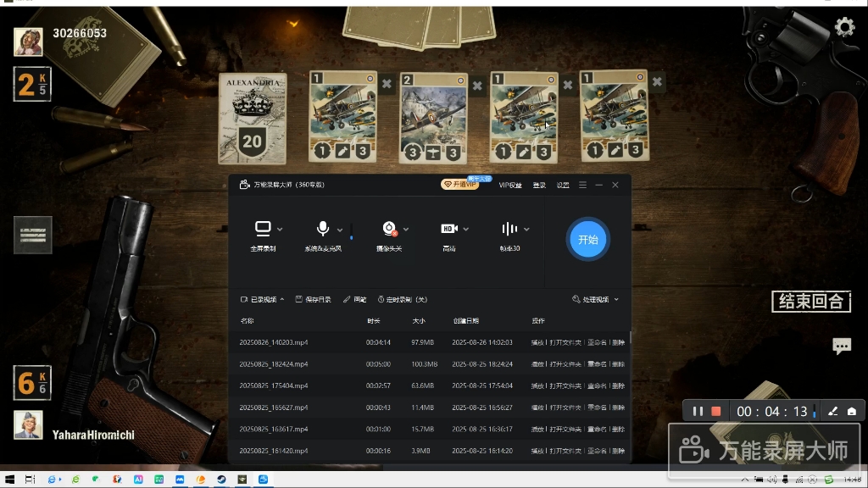Open the Steam icon on the taskbar

[x=221, y=480]
